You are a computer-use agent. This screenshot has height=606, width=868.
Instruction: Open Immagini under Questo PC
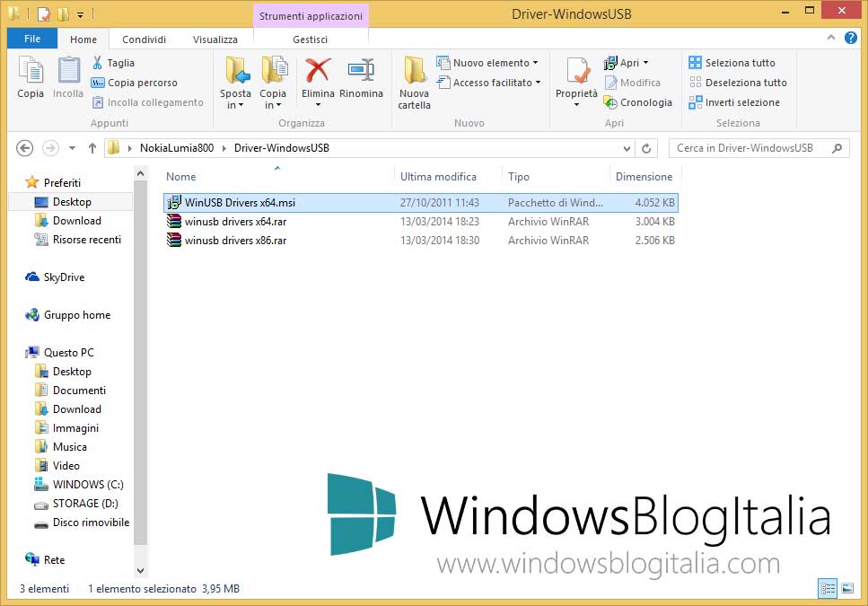67,428
